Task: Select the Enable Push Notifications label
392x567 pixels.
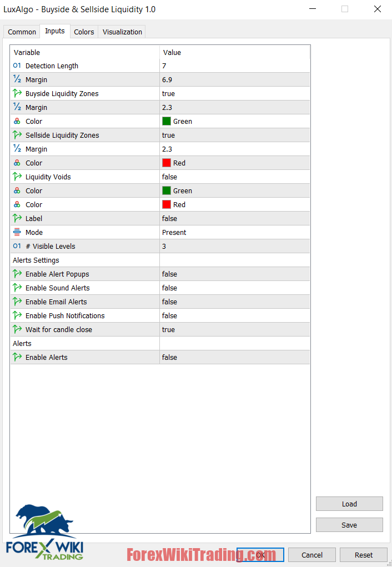Action: coord(65,315)
